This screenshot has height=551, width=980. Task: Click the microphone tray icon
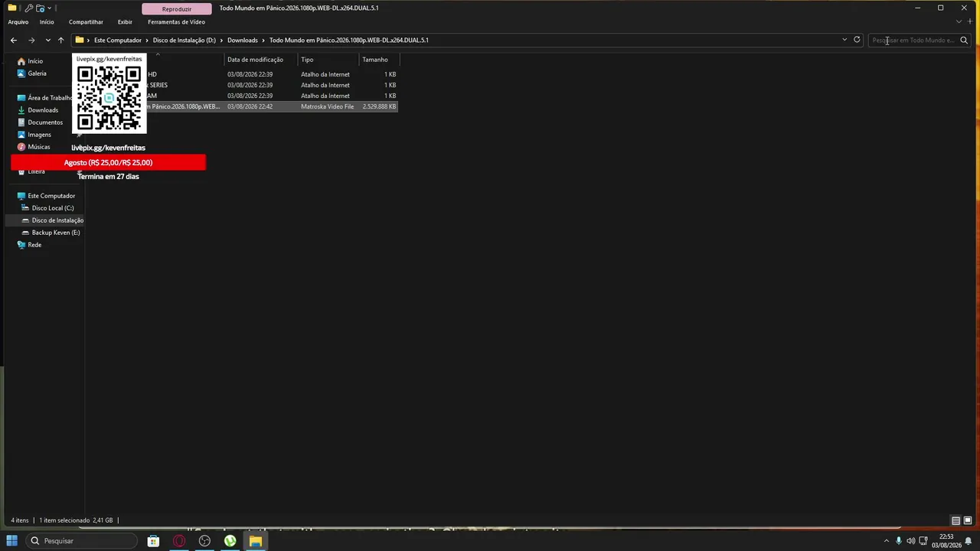[899, 541]
